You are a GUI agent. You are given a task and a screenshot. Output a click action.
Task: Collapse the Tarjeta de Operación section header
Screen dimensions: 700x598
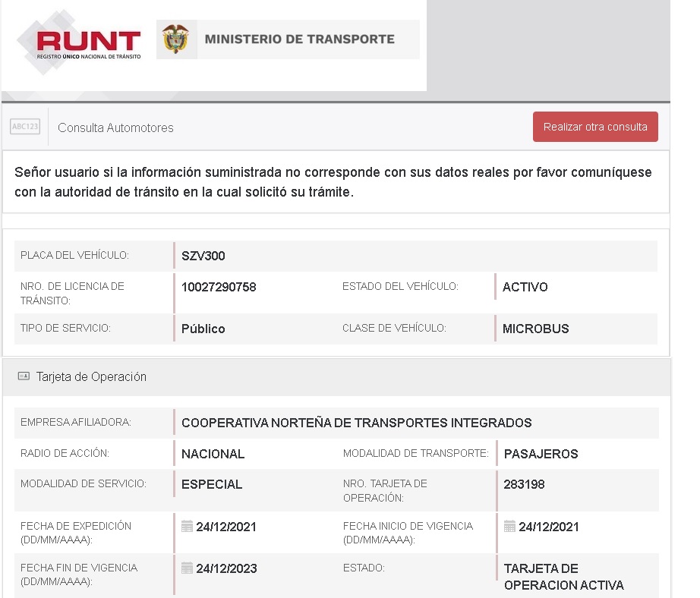tap(91, 376)
